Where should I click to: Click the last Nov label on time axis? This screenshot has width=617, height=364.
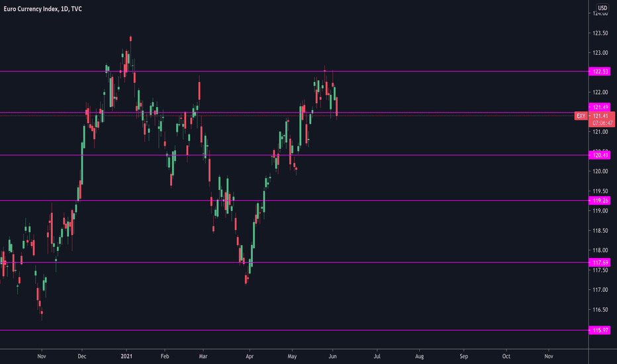(549, 356)
